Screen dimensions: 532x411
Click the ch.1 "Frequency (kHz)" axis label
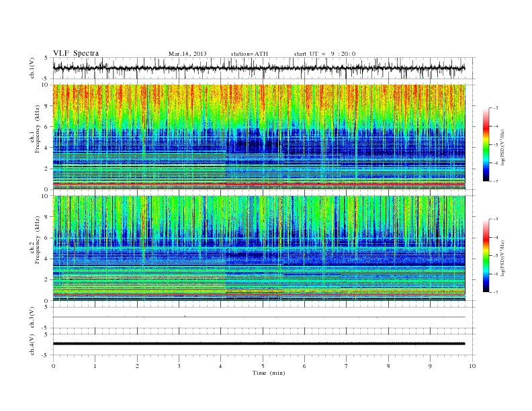click(x=37, y=129)
